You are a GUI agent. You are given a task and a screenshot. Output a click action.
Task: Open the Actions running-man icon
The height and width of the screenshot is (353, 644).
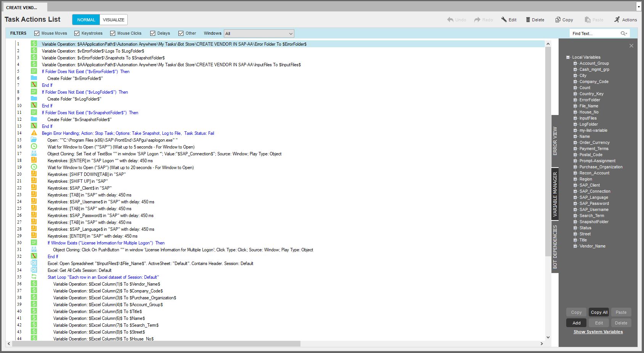tap(617, 20)
